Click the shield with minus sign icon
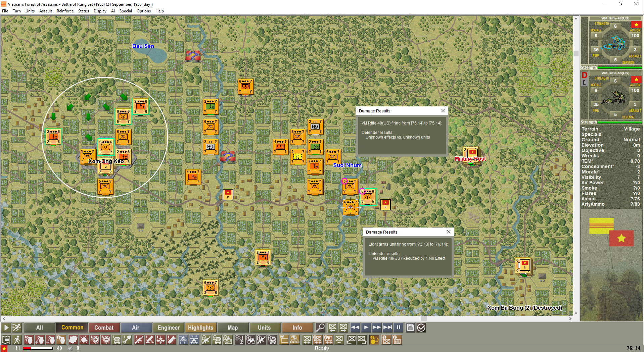This screenshot has height=352, width=644. [106, 340]
